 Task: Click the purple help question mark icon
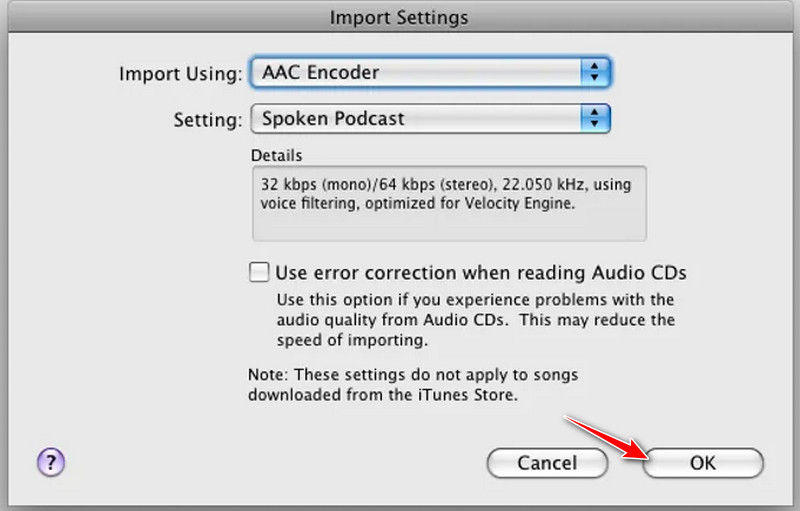click(51, 461)
